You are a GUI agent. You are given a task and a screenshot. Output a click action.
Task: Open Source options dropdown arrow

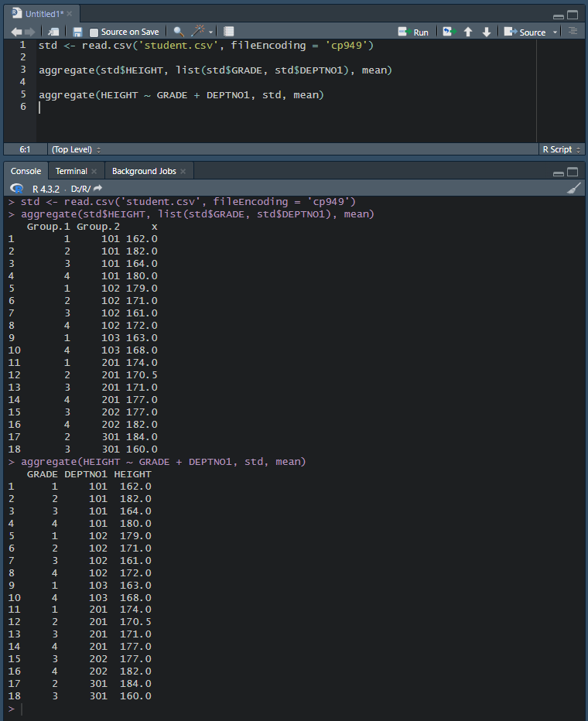(555, 32)
